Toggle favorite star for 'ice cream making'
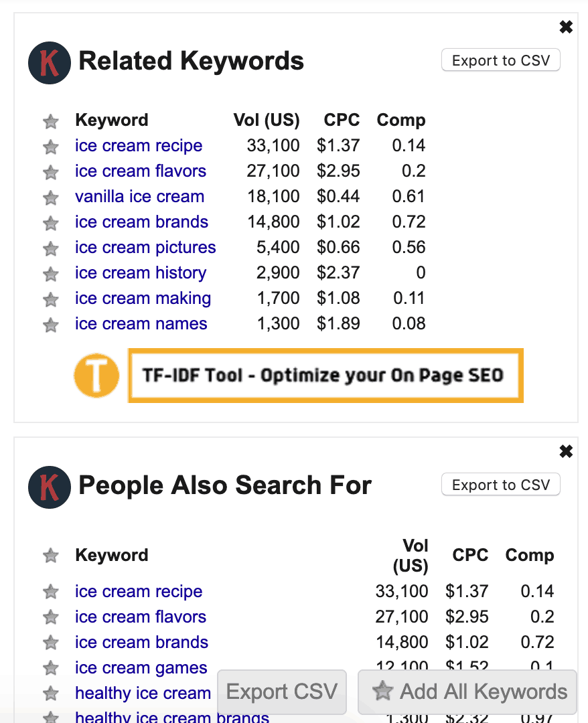Image resolution: width=588 pixels, height=723 pixels. (x=50, y=299)
